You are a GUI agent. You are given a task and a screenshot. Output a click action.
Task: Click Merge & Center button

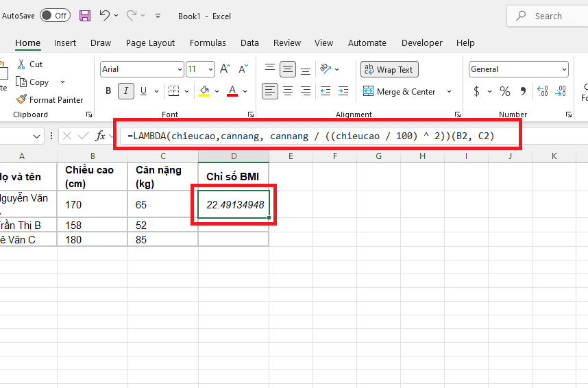point(400,92)
